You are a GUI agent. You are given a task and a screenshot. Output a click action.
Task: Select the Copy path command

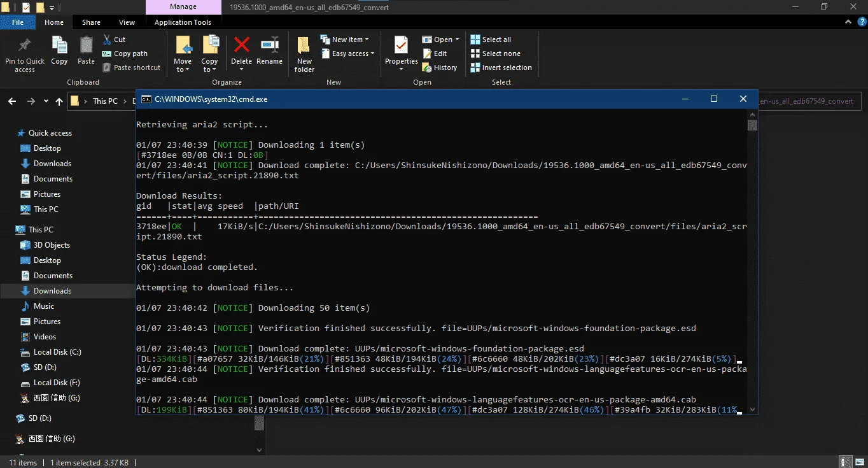click(125, 53)
